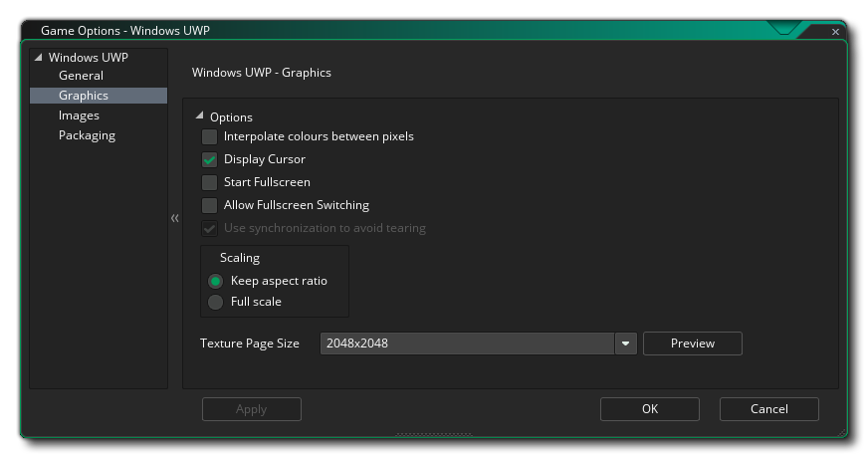Click the Preview button
Image resolution: width=868 pixels, height=458 pixels.
[693, 343]
